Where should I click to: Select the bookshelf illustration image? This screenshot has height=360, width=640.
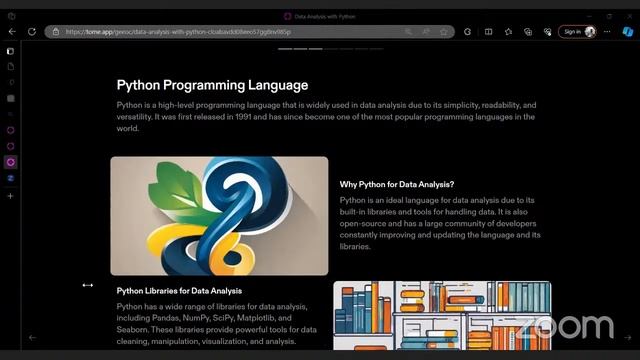[x=442, y=316]
